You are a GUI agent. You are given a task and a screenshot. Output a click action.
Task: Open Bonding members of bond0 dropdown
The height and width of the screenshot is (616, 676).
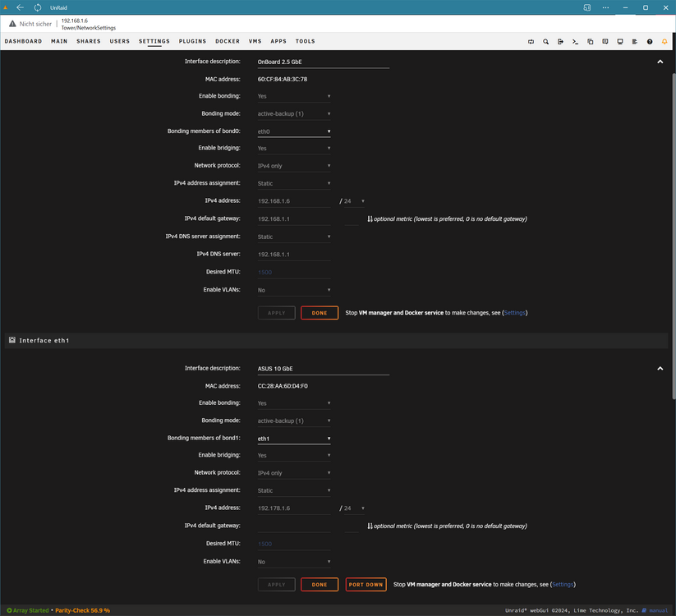click(x=294, y=131)
